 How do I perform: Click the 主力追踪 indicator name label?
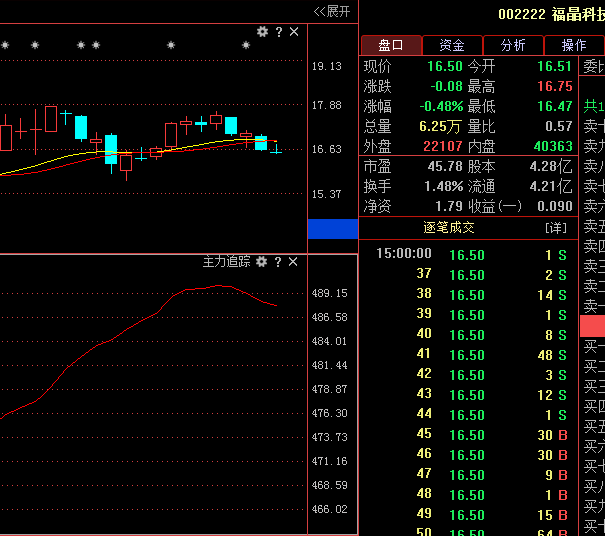(226, 262)
